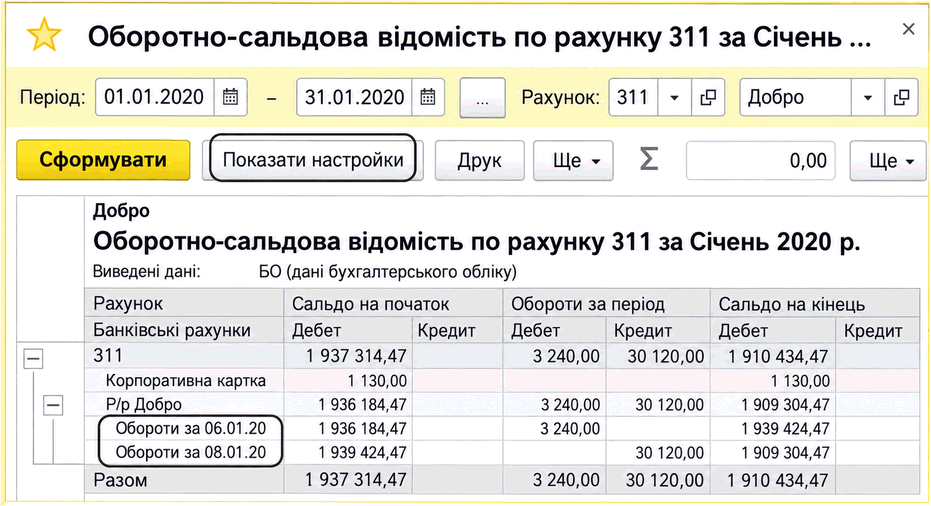The height and width of the screenshot is (506, 931).
Task: Click the Сформувати button
Action: click(x=103, y=160)
